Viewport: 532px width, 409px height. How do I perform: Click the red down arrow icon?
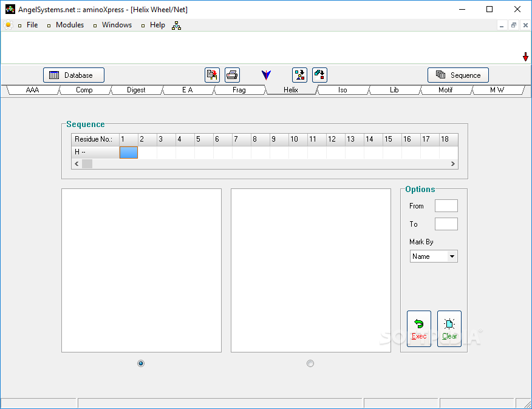point(525,57)
